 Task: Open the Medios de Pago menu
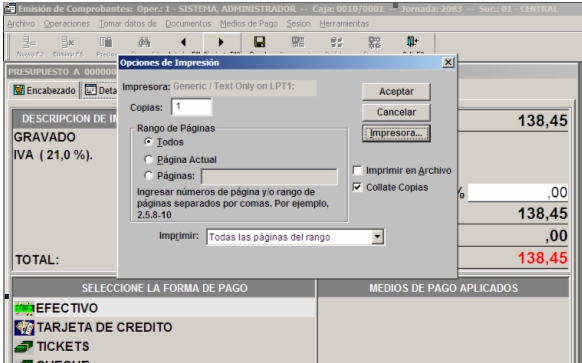249,24
